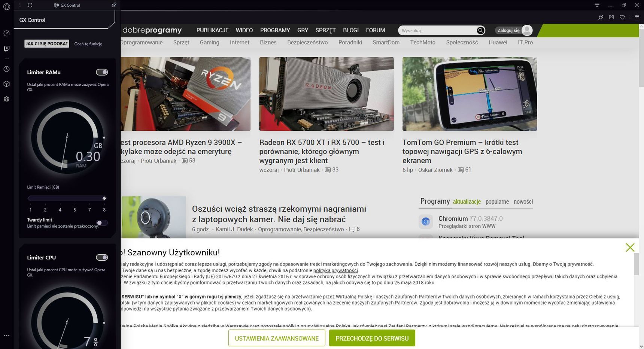Open sidebar three-dots more options
This screenshot has height=349, width=644.
coord(6,336)
